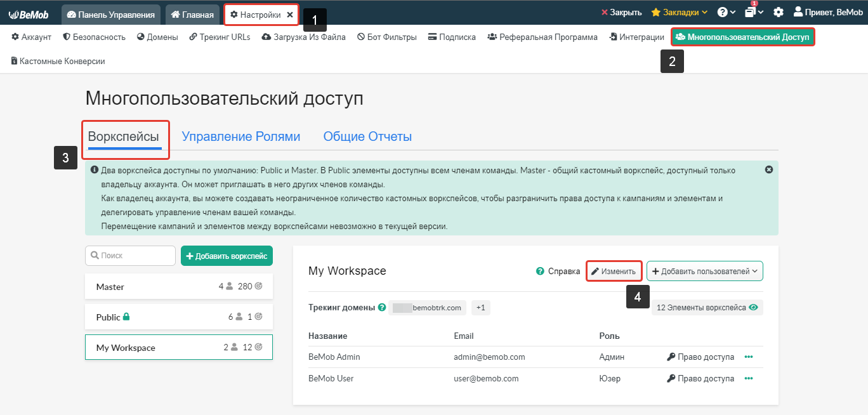The width and height of the screenshot is (868, 415).
Task: Open the three-dots menu for BeMob Admin
Action: [749, 357]
